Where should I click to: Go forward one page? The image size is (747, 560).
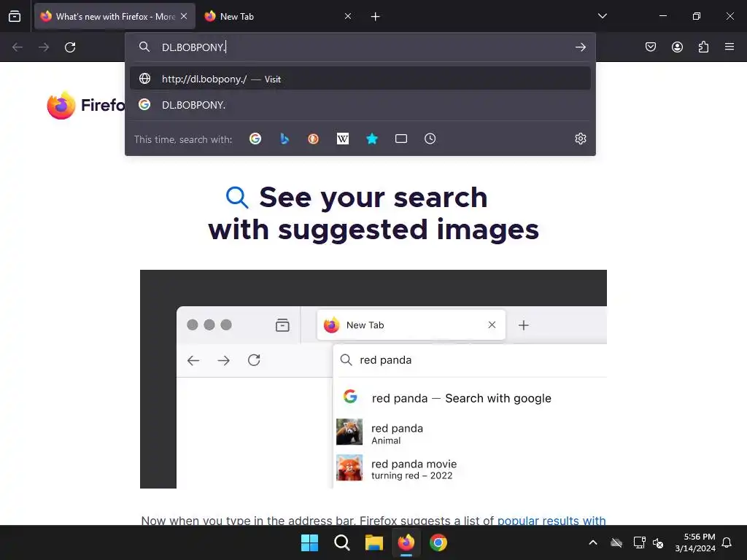pos(44,47)
